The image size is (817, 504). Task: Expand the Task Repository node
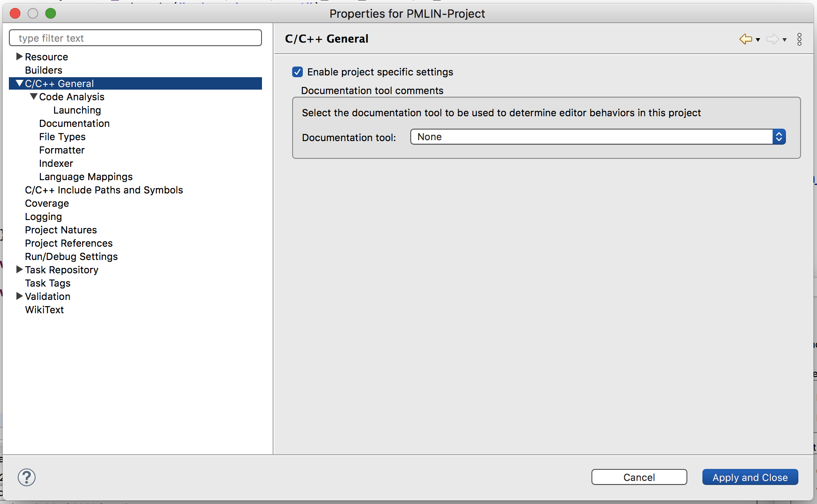pyautogui.click(x=19, y=270)
